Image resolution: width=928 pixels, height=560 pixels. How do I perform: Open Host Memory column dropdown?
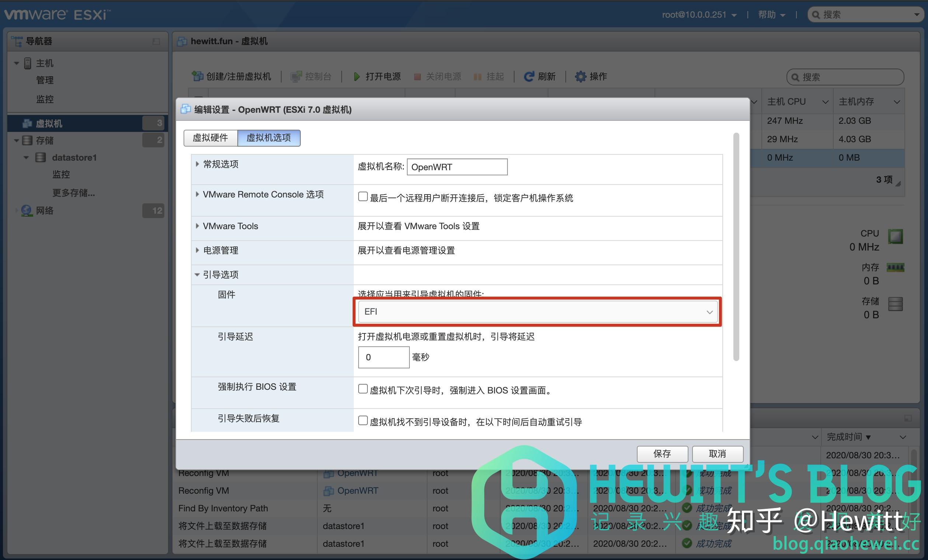pos(897,102)
